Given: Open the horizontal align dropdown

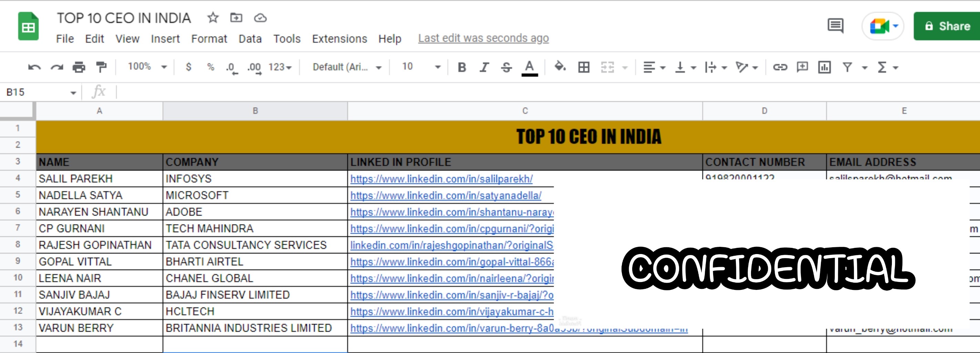Looking at the screenshot, I should (x=654, y=68).
